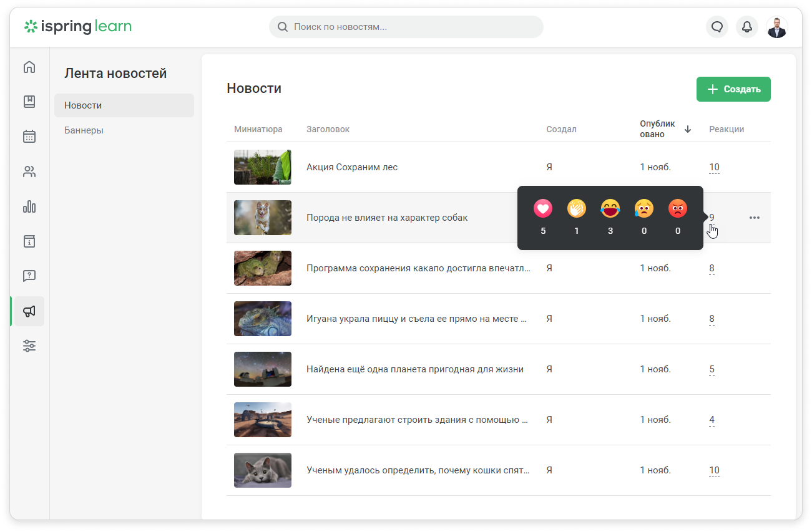Open the info window icon in sidebar
812x532 pixels.
point(29,241)
